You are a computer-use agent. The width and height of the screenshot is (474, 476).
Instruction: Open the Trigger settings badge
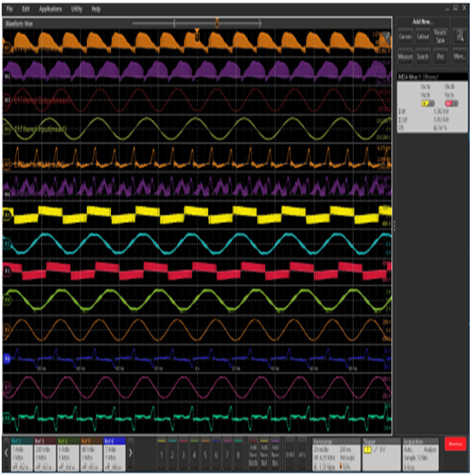point(381,455)
